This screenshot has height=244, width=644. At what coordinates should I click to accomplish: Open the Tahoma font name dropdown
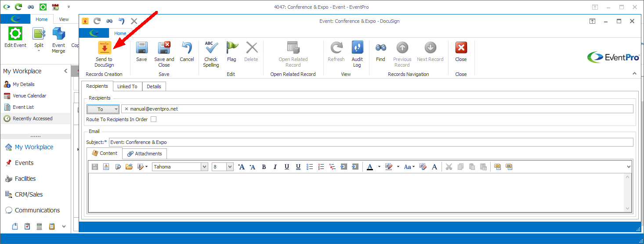pyautogui.click(x=204, y=167)
